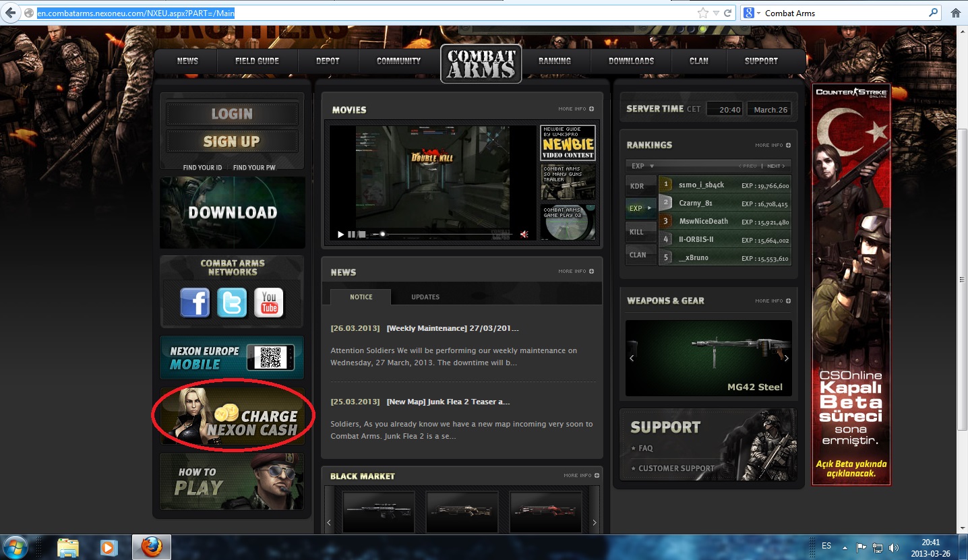The image size is (968, 560).
Task: Click the Download game banner
Action: tap(233, 213)
